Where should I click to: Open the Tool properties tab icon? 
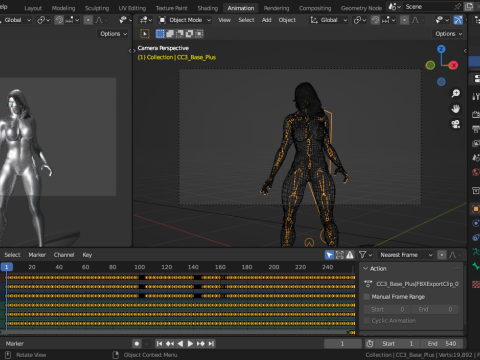[x=476, y=97]
